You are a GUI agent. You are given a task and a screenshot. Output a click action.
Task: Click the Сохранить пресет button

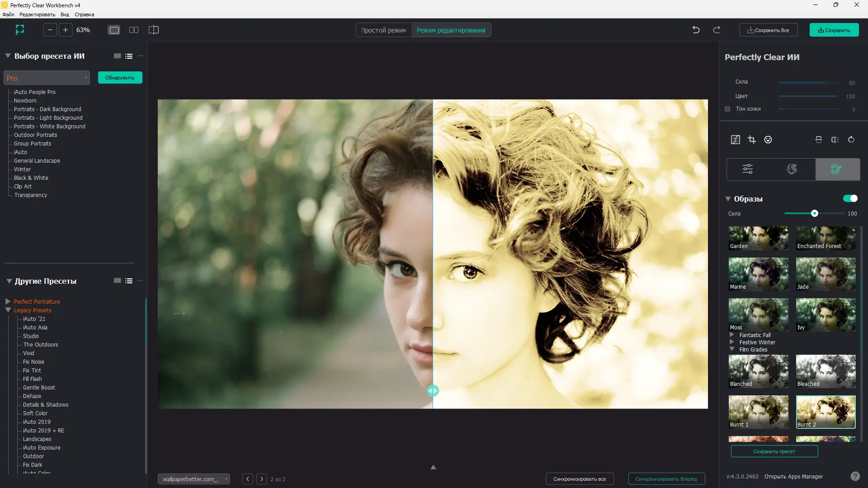click(774, 451)
